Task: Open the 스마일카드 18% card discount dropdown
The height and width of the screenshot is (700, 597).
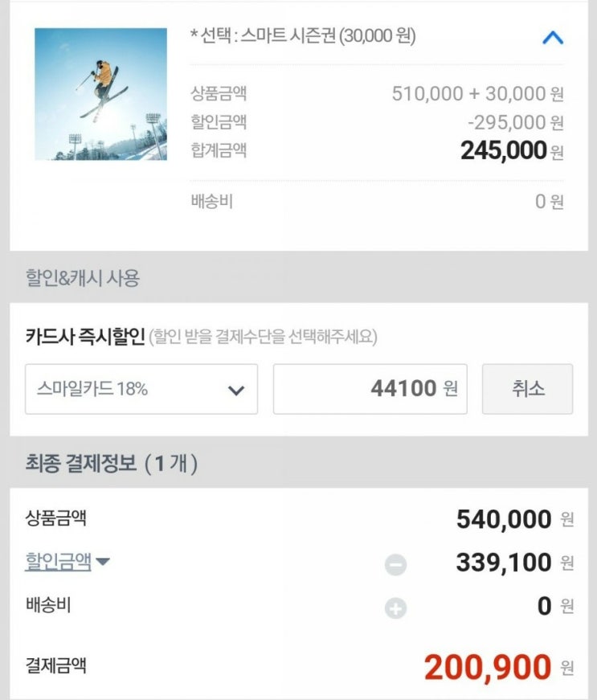Action: click(x=141, y=389)
